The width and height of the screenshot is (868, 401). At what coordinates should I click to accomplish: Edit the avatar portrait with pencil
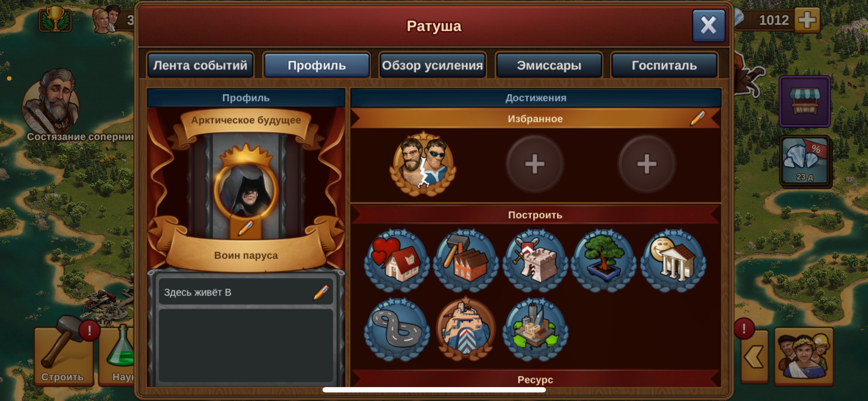pos(246,228)
